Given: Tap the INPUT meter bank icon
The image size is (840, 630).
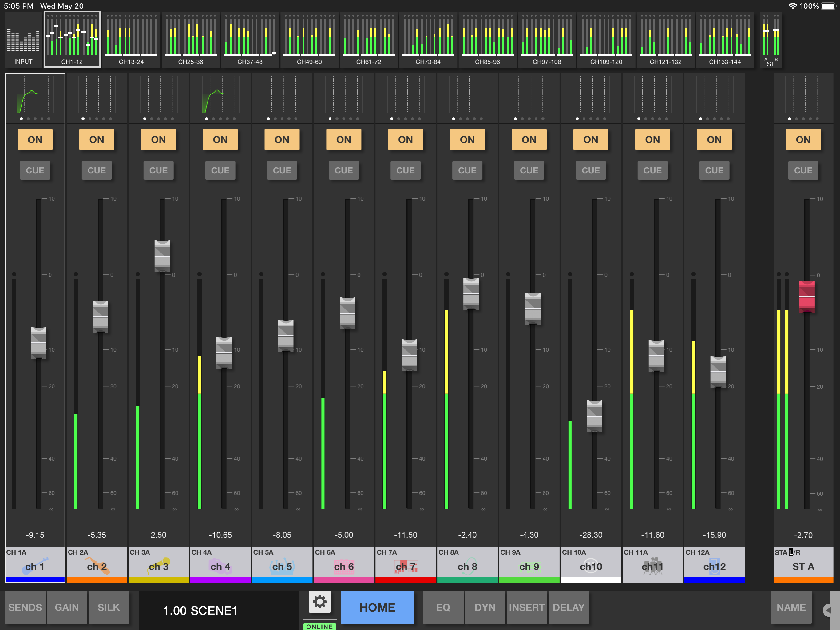Looking at the screenshot, I should [23, 40].
